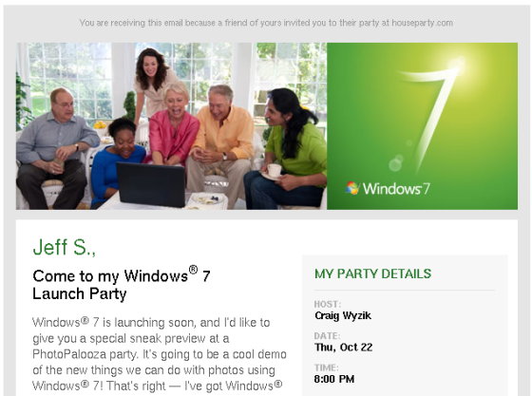The image size is (532, 396).
Task: Click the DATE label
Action: (x=327, y=335)
